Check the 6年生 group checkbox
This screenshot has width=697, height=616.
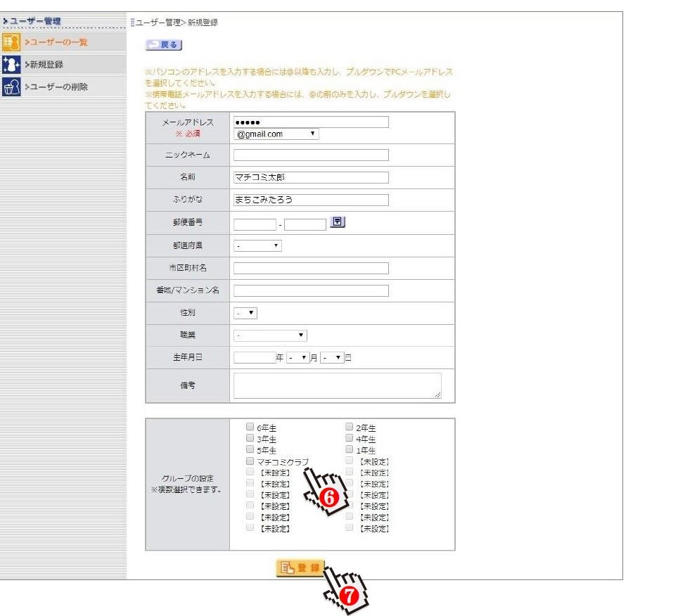[250, 426]
